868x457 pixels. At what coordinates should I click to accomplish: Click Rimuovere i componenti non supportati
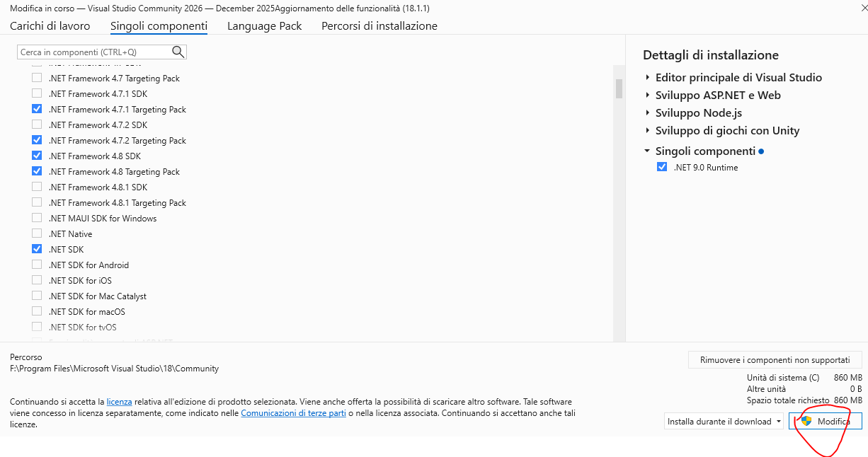tap(775, 359)
